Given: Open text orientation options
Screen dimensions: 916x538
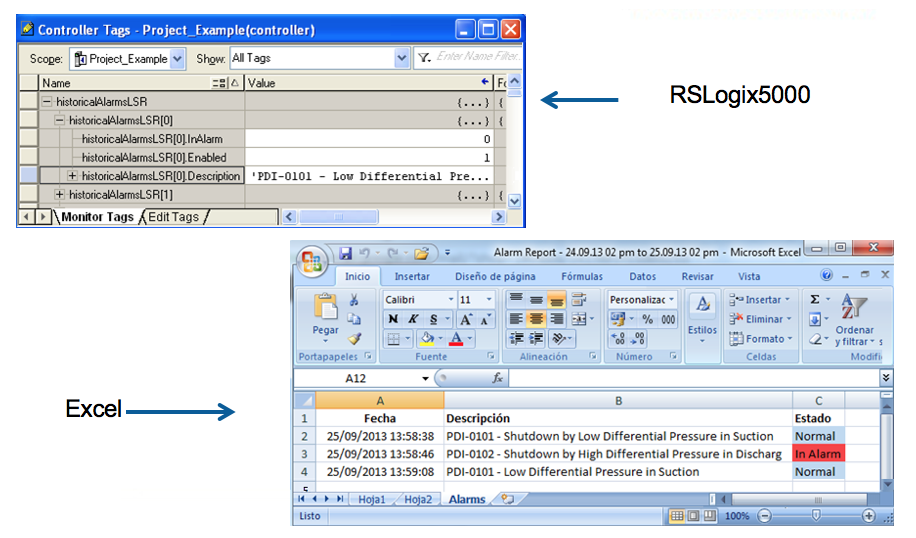Looking at the screenshot, I should [x=559, y=338].
